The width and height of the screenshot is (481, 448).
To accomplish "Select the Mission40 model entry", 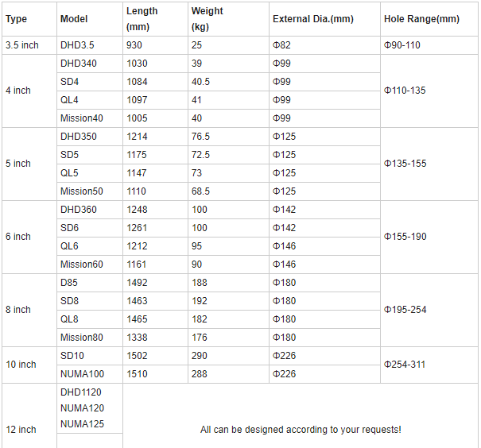I will pos(82,118).
